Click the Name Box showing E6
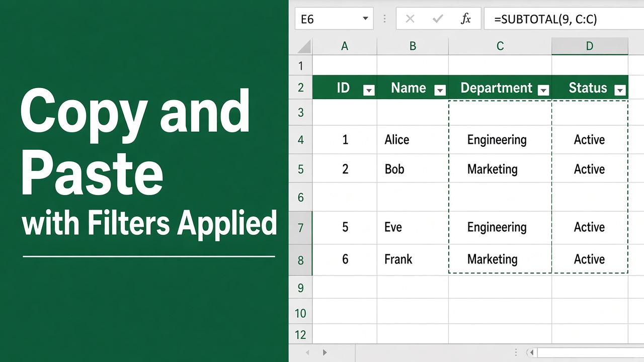This screenshot has width=644, height=362. (334, 19)
